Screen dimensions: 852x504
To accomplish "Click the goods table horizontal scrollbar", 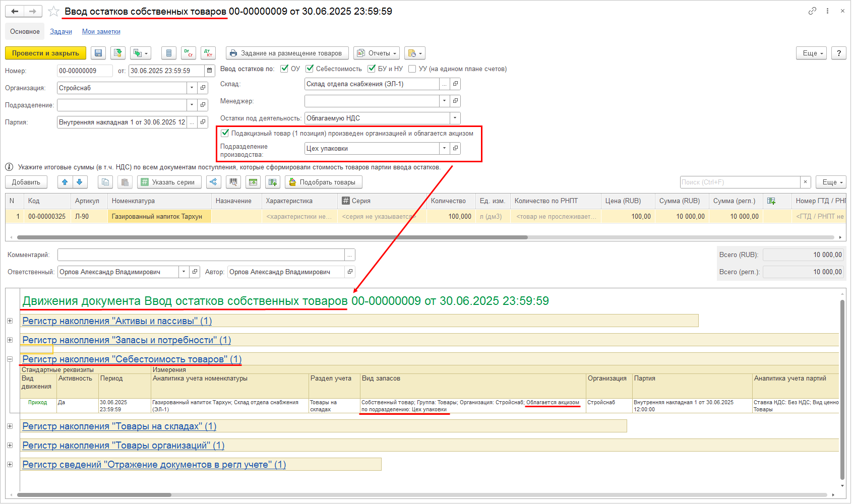I will [x=272, y=237].
